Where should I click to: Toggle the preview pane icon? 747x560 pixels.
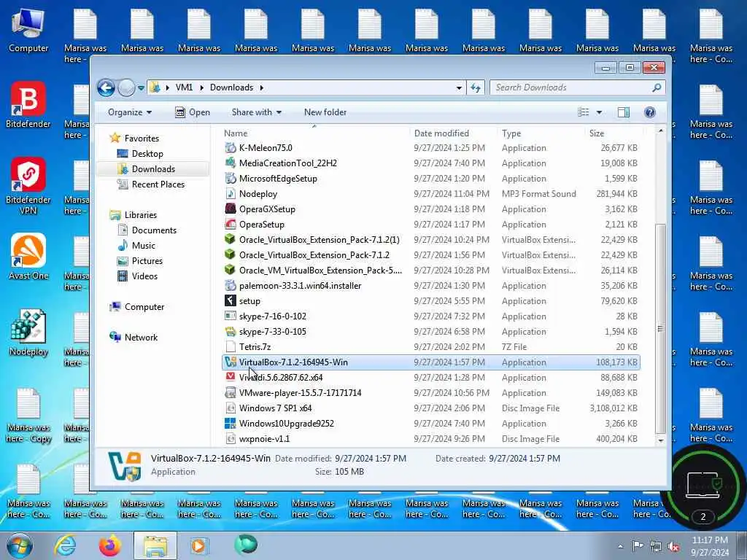pyautogui.click(x=623, y=112)
